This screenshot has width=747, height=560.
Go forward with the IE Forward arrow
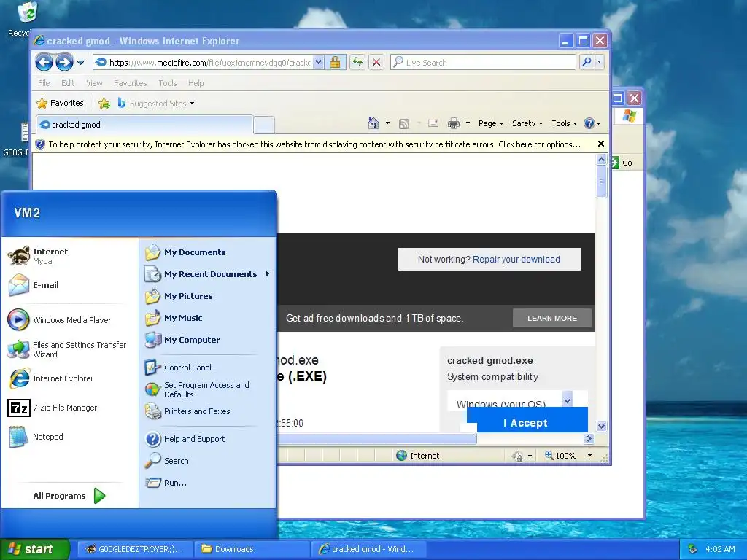[x=64, y=63]
